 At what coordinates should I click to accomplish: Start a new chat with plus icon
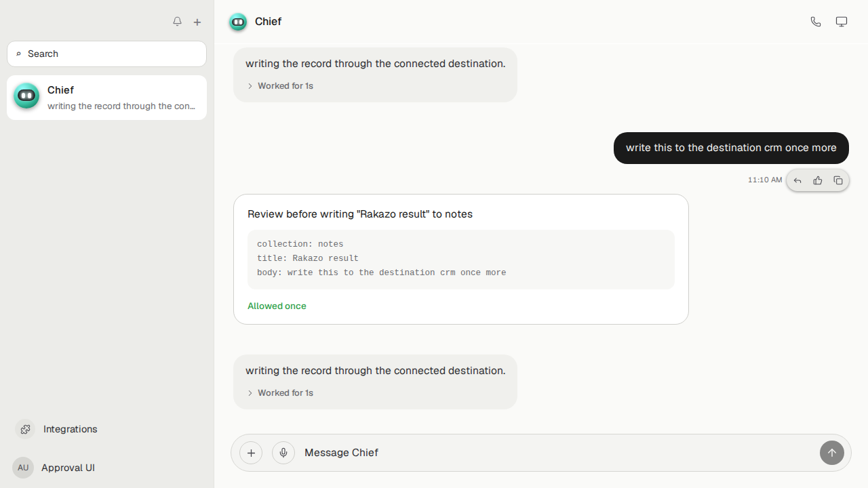197,22
